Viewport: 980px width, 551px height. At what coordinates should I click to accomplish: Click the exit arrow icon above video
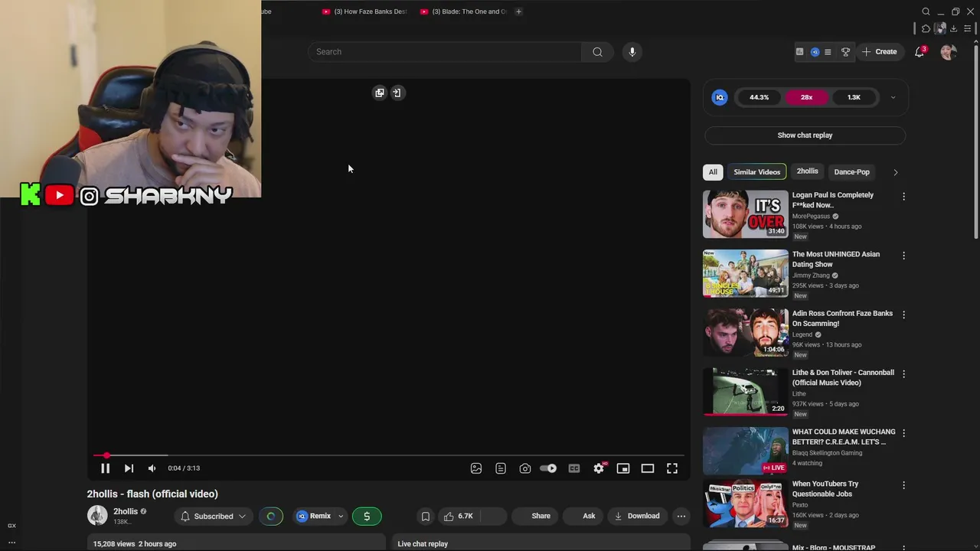[397, 93]
